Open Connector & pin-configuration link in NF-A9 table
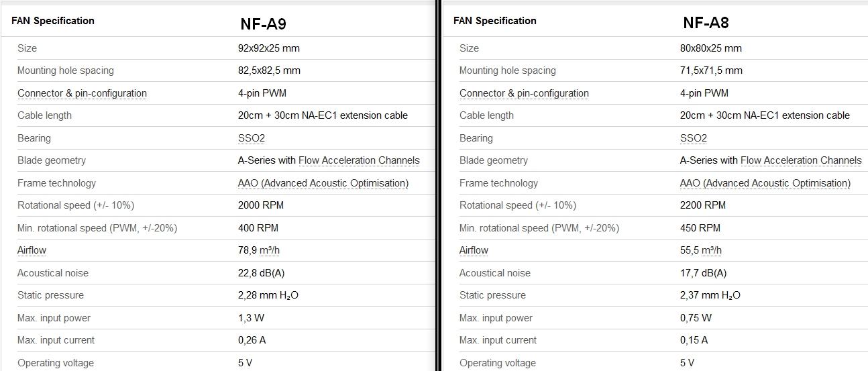The height and width of the screenshot is (371, 868). (x=82, y=93)
